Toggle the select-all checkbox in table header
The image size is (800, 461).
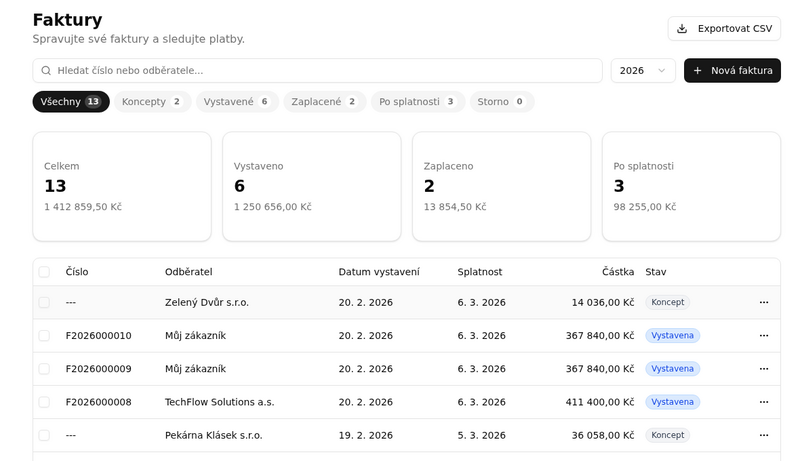44,272
